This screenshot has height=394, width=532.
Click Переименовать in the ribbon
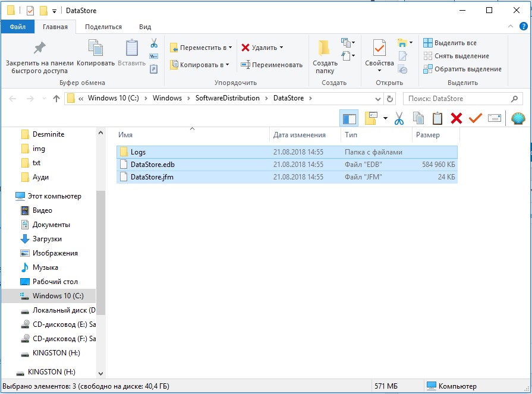[x=272, y=65]
